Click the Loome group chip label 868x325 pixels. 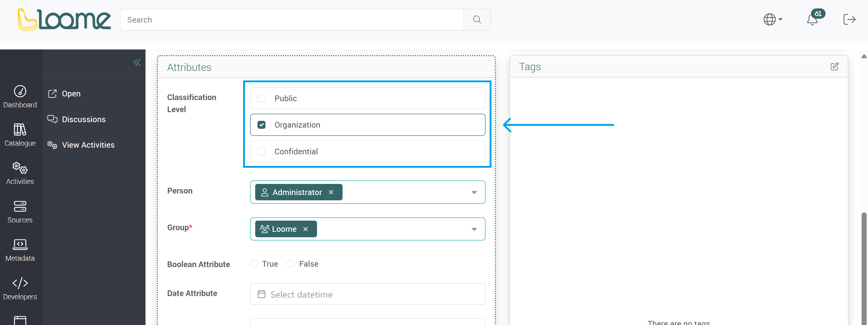[x=284, y=229]
